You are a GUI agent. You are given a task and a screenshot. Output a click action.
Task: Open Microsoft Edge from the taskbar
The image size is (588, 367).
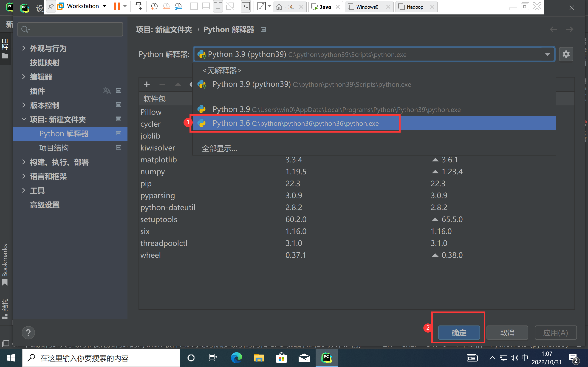tap(236, 358)
